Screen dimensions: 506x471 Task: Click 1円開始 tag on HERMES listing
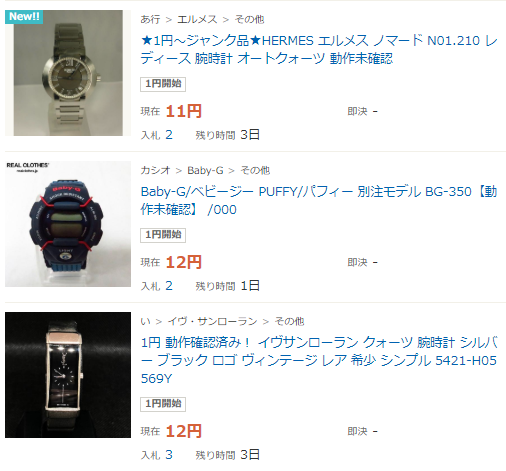[x=163, y=84]
